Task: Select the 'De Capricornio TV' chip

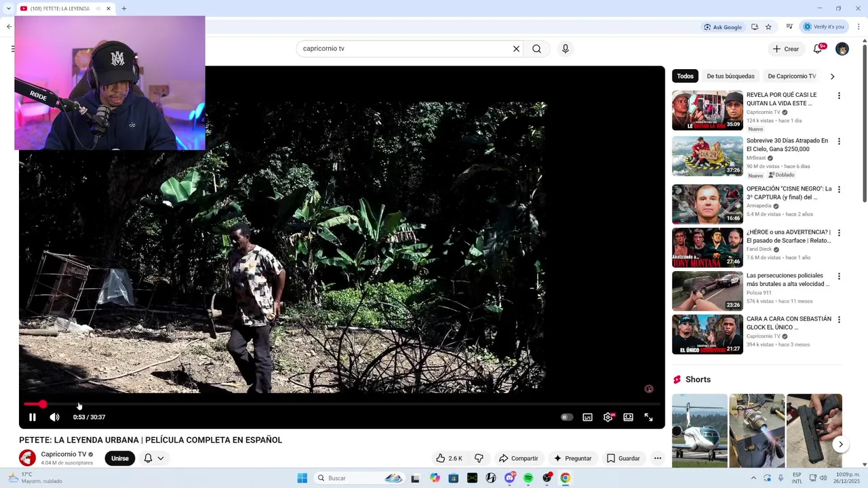Action: pos(791,76)
